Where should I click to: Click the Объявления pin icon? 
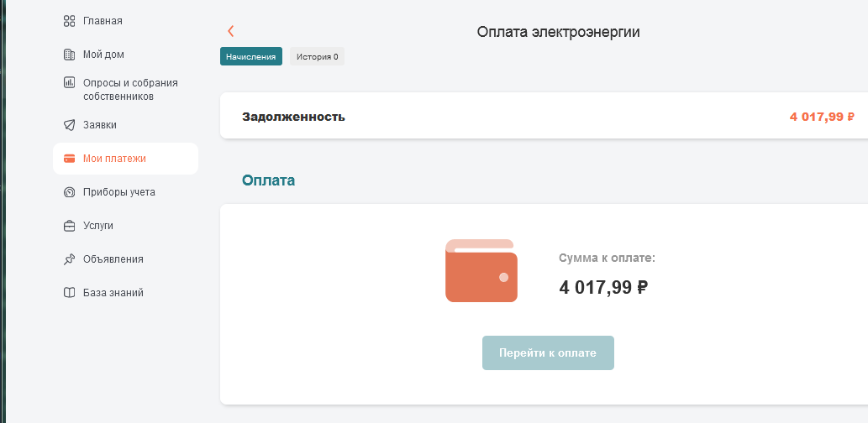pos(69,259)
